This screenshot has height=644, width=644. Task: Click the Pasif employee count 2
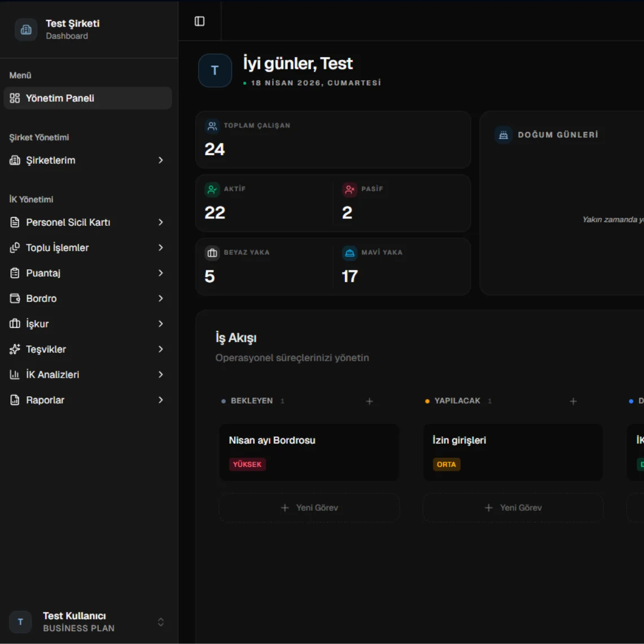(347, 213)
